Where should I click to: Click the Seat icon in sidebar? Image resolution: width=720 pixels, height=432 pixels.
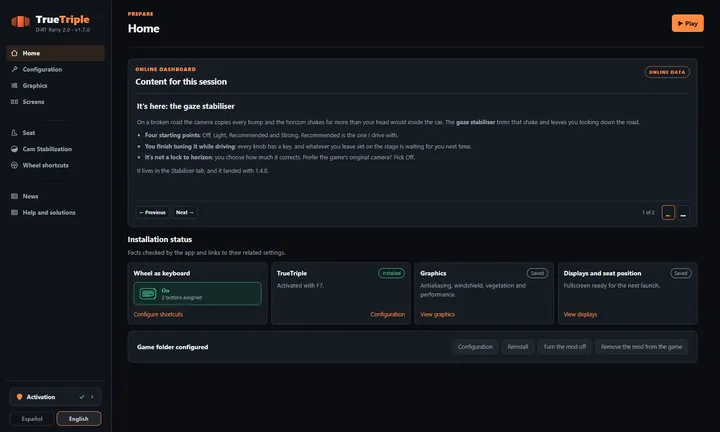pyautogui.click(x=14, y=133)
